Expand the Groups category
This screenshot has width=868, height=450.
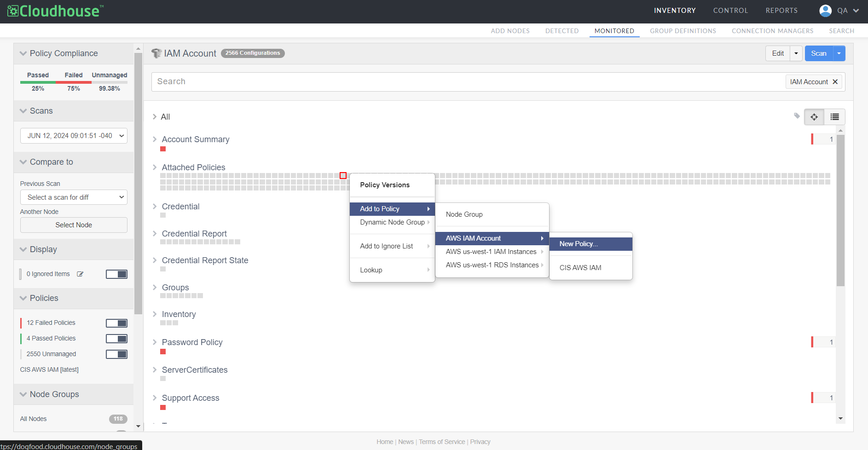pyautogui.click(x=155, y=288)
